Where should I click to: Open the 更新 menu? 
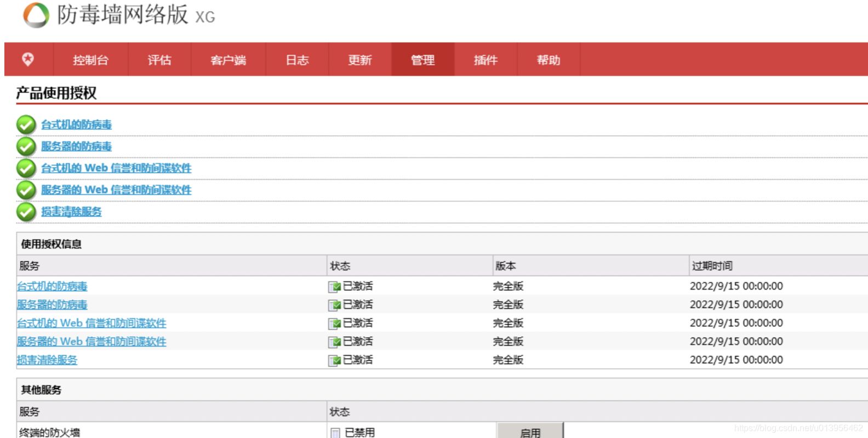pos(360,60)
